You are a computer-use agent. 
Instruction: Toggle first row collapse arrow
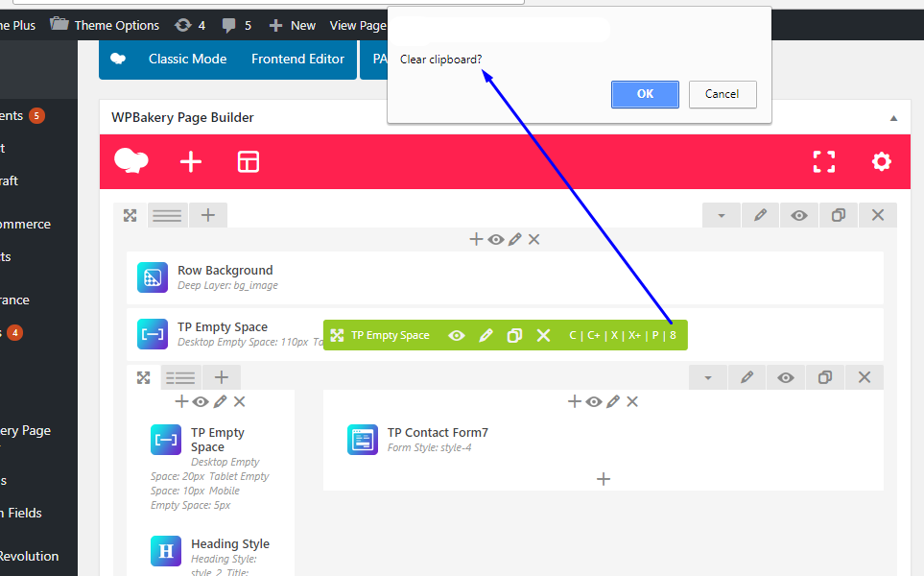pyautogui.click(x=722, y=215)
